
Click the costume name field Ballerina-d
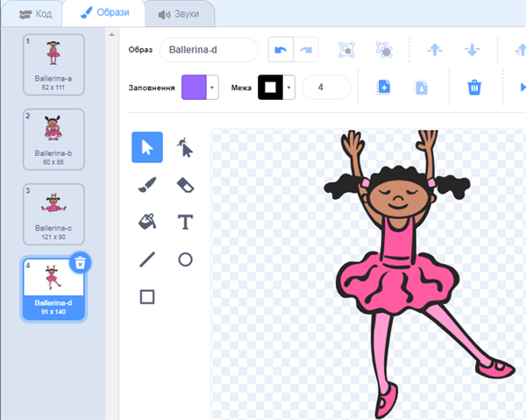point(209,50)
